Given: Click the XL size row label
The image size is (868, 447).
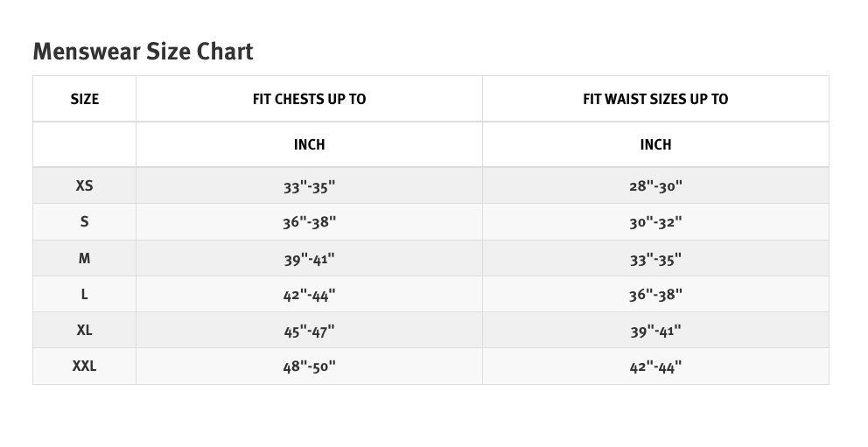Looking at the screenshot, I should (x=84, y=330).
